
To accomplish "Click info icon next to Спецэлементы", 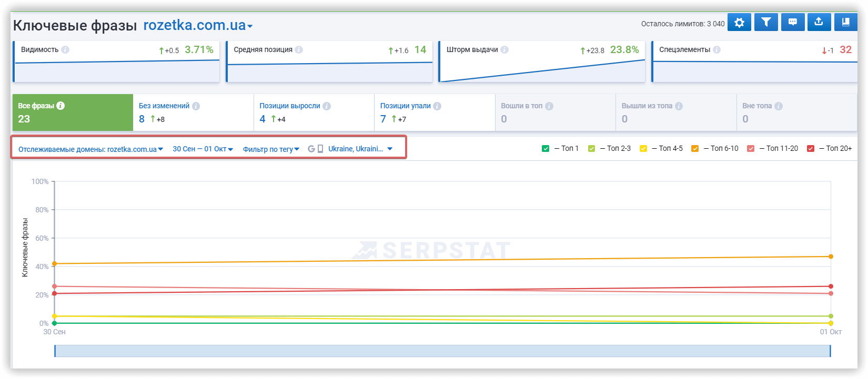I will 716,49.
